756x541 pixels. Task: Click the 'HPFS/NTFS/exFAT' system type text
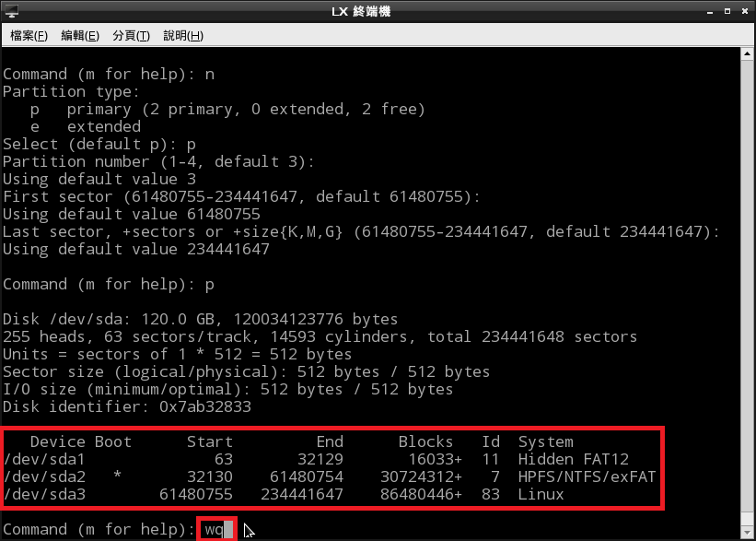tap(587, 477)
